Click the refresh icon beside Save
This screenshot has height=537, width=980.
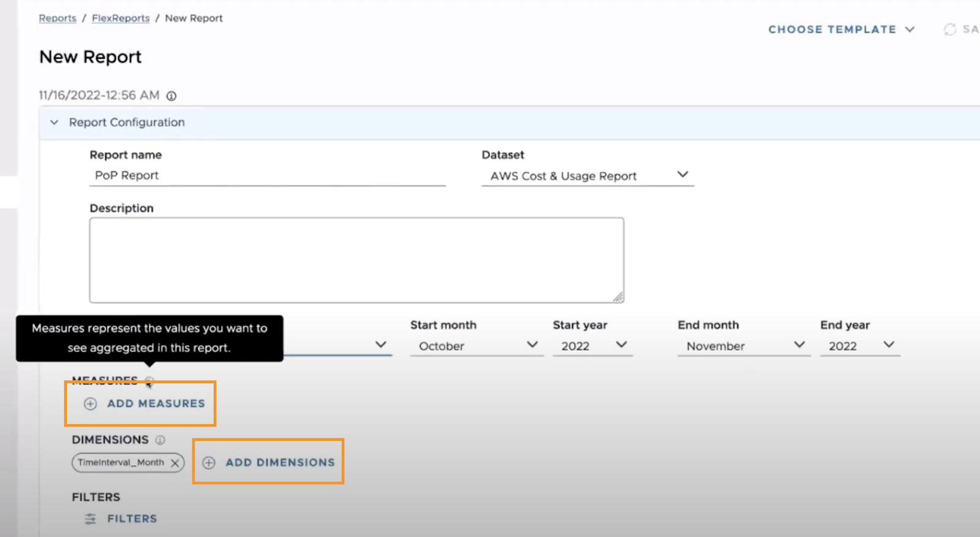click(950, 29)
